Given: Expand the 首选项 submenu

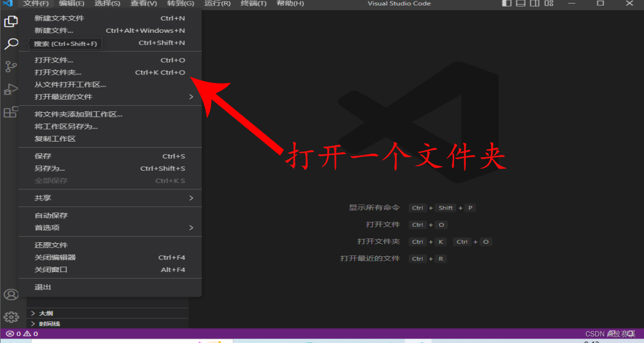Looking at the screenshot, I should 110,228.
